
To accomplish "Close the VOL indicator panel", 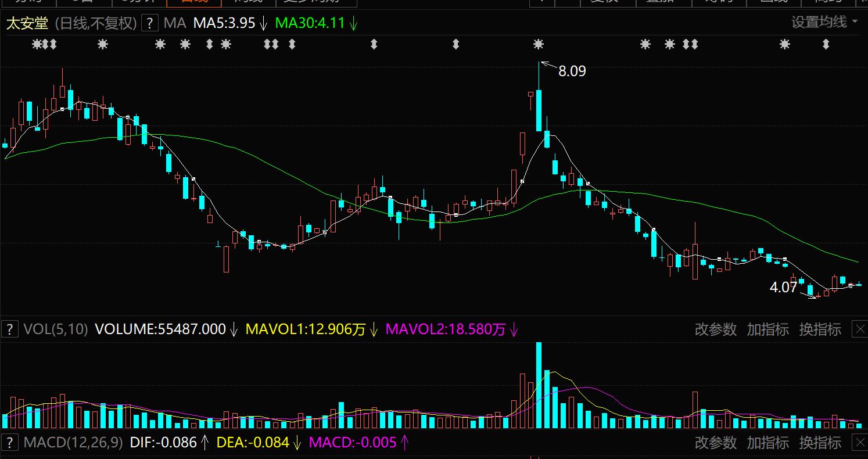I will point(860,329).
